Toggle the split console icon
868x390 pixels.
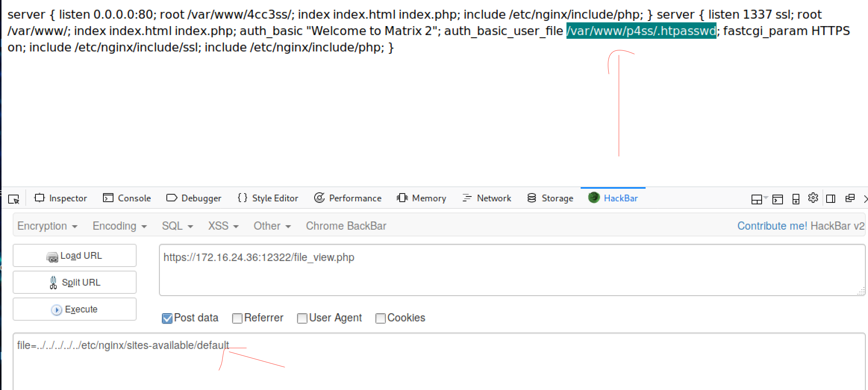pos(778,199)
